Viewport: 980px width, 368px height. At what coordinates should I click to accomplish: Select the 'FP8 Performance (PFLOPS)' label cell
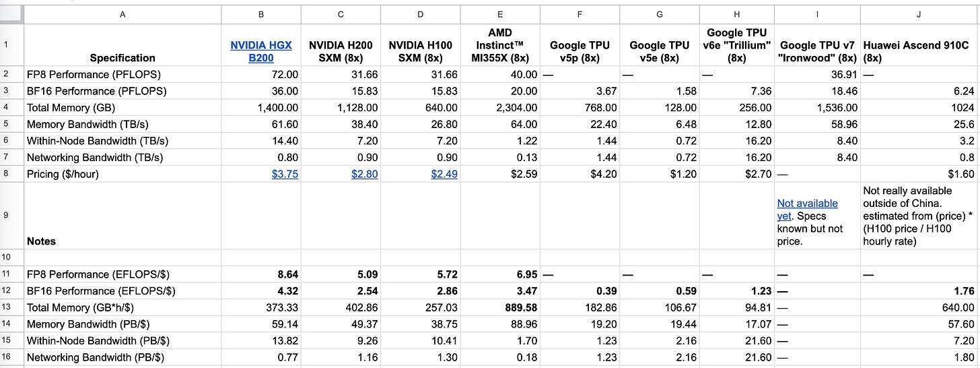pos(123,75)
